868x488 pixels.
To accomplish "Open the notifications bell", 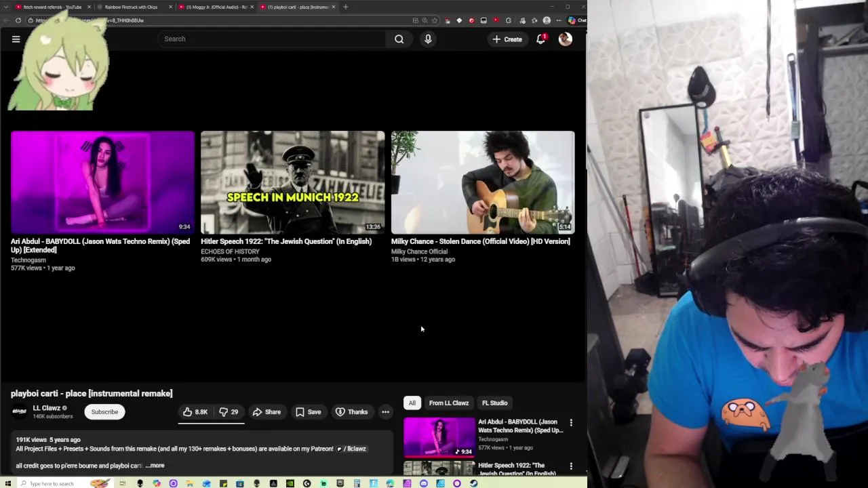I will pos(540,39).
